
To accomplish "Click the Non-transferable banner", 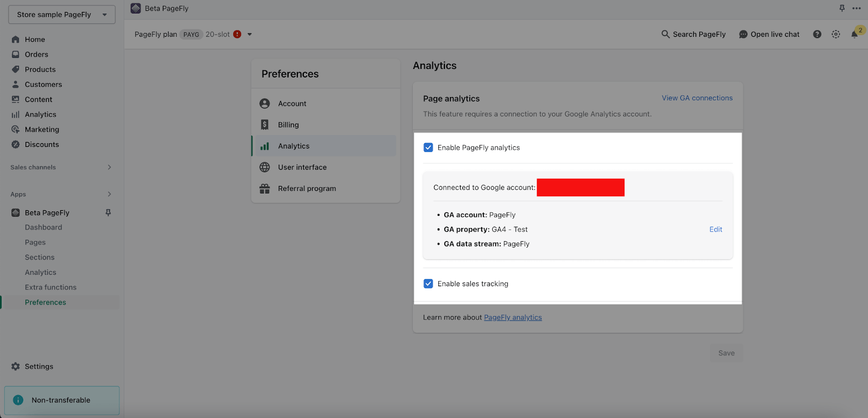I will tap(62, 400).
